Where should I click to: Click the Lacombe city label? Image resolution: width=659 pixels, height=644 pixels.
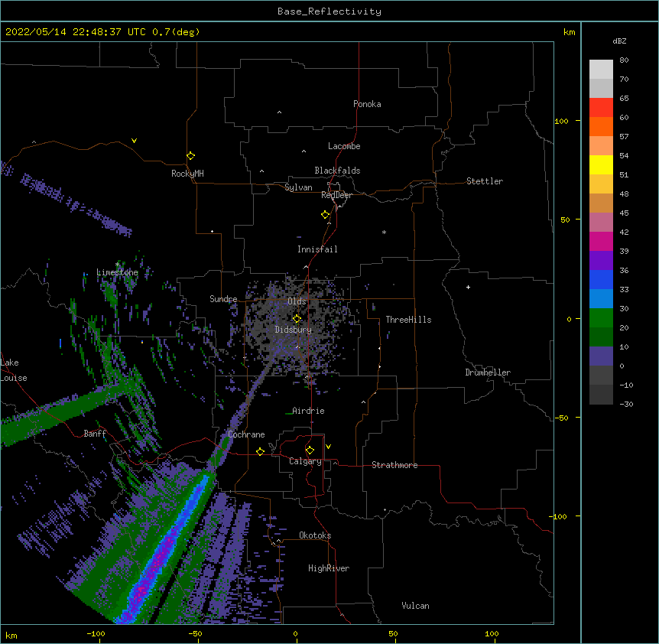(344, 146)
